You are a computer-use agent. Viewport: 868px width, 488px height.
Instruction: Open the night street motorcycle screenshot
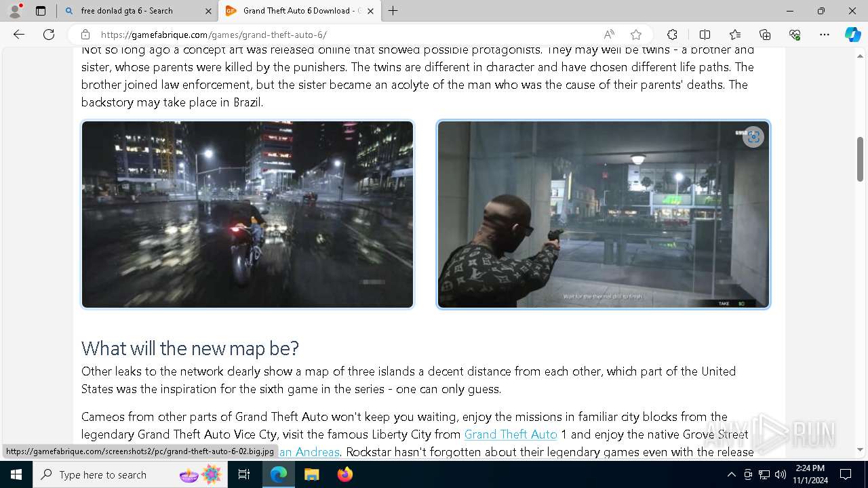point(248,214)
